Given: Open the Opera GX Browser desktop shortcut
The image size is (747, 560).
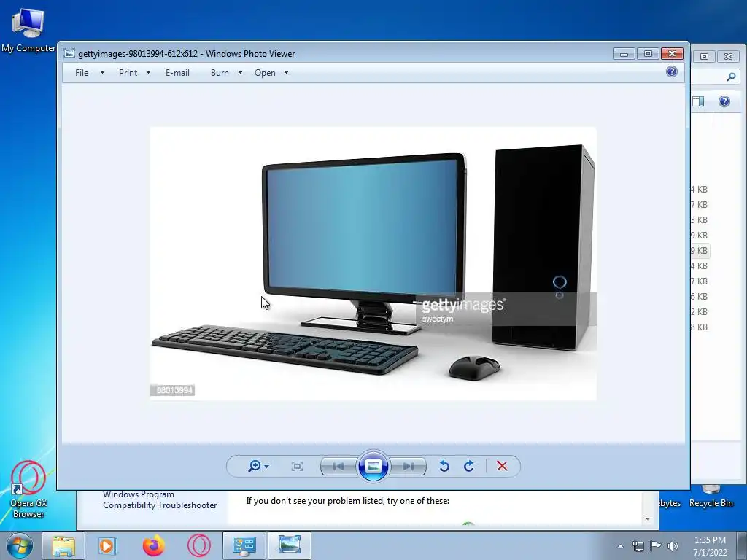Looking at the screenshot, I should point(28,489).
